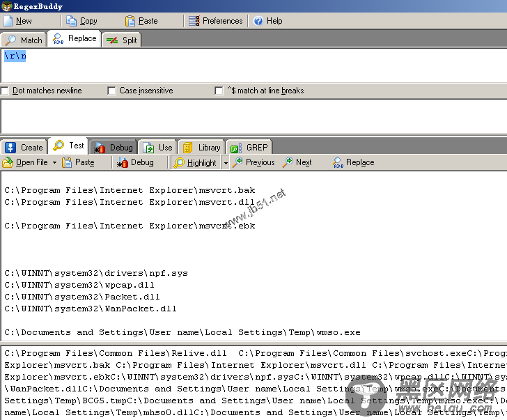Click the Previous button label
This screenshot has height=420, width=507.
coord(260,162)
